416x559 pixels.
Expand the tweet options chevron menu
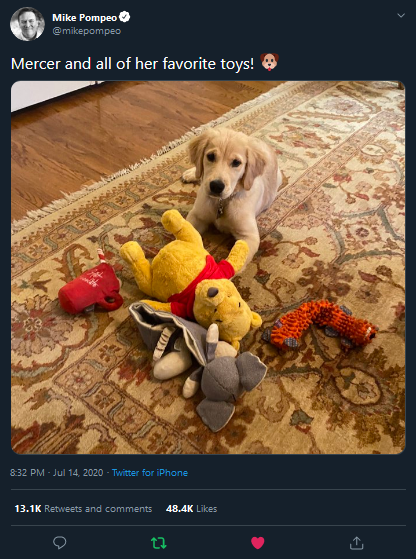tap(401, 15)
